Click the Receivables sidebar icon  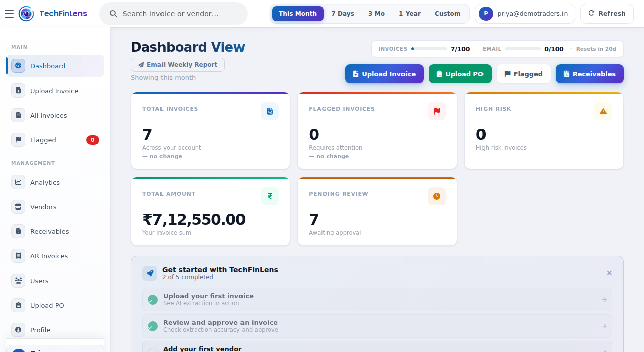click(x=18, y=231)
